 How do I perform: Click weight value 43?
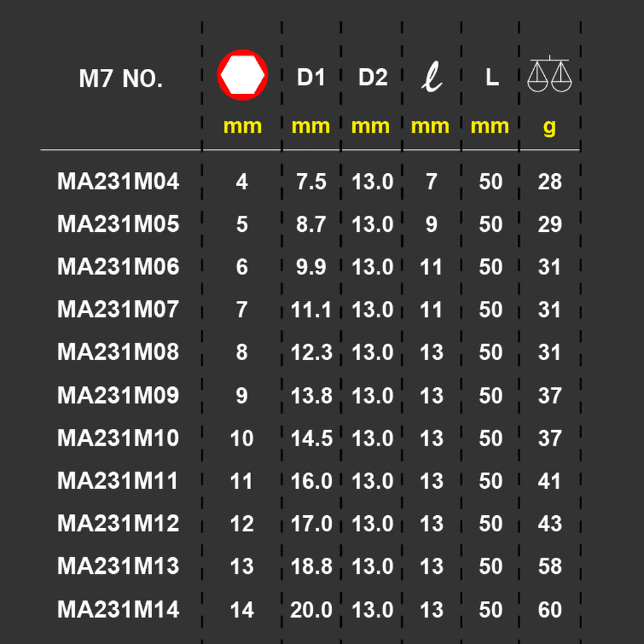[x=550, y=524]
